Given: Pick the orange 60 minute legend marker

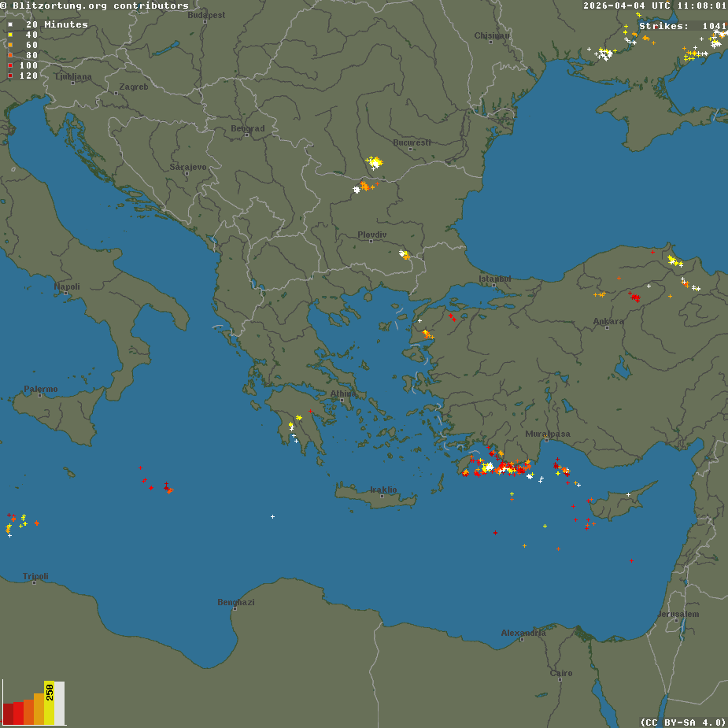Looking at the screenshot, I should pos(10,45).
